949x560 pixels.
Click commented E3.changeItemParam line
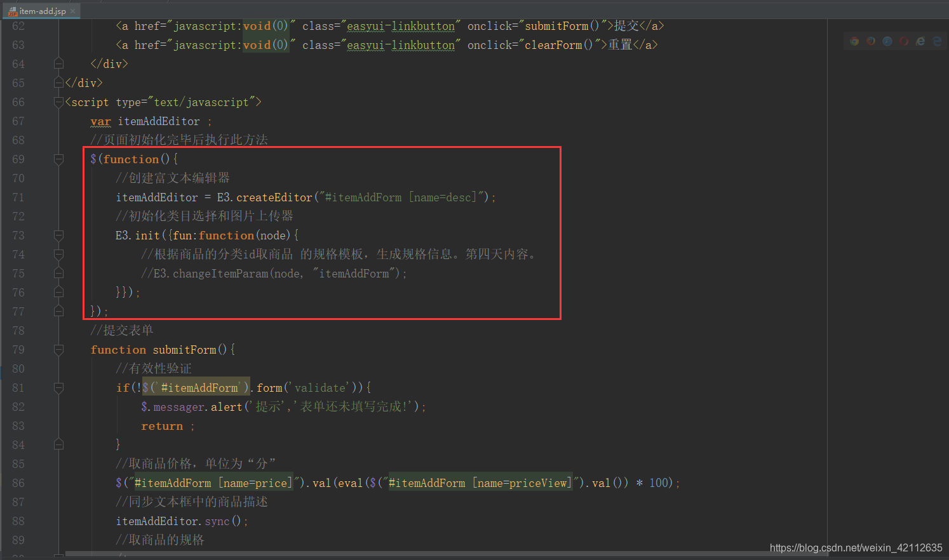274,274
